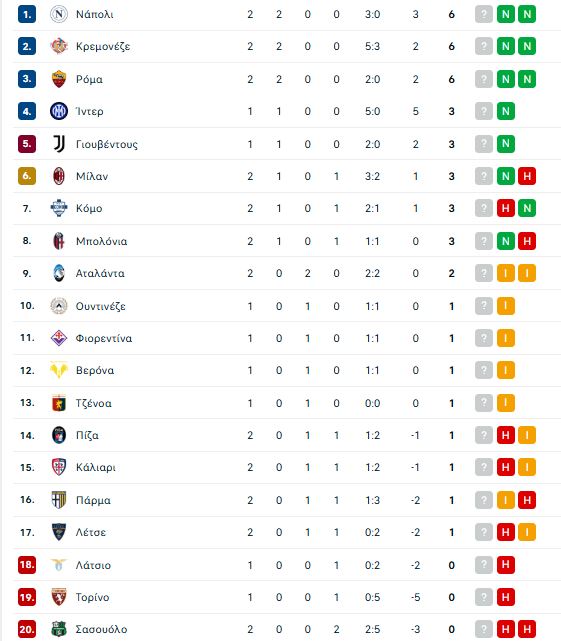Select the blue rank 1 position badge

click(x=27, y=14)
